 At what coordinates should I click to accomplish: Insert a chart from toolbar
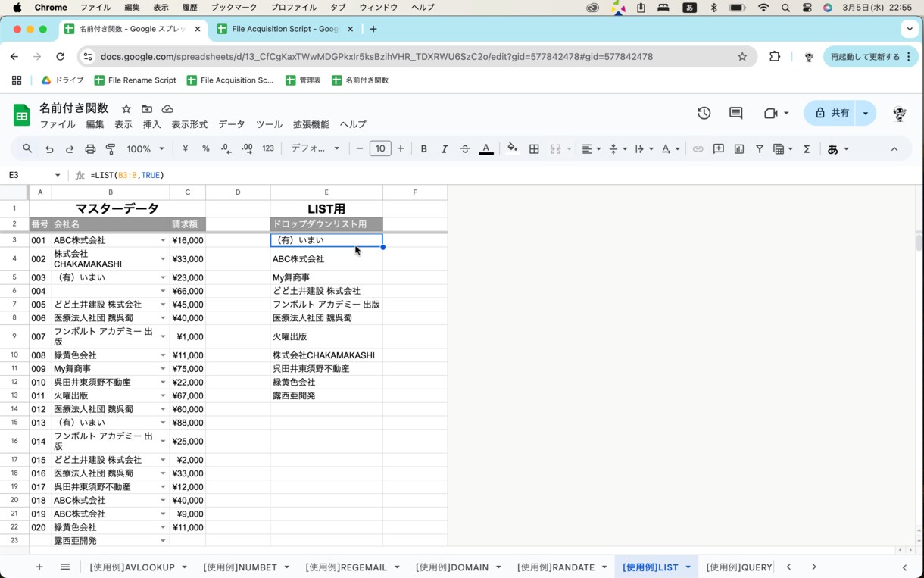coord(739,149)
